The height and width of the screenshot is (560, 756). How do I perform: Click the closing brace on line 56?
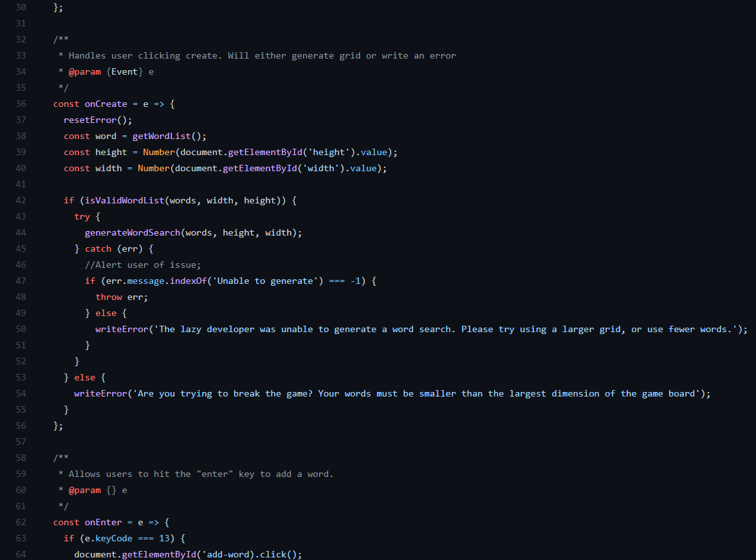click(56, 425)
